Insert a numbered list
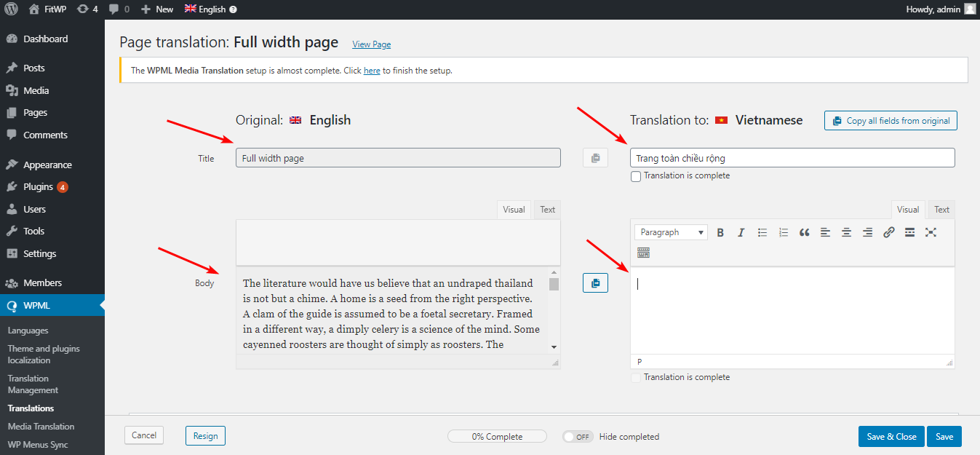This screenshot has height=455, width=980. [784, 232]
